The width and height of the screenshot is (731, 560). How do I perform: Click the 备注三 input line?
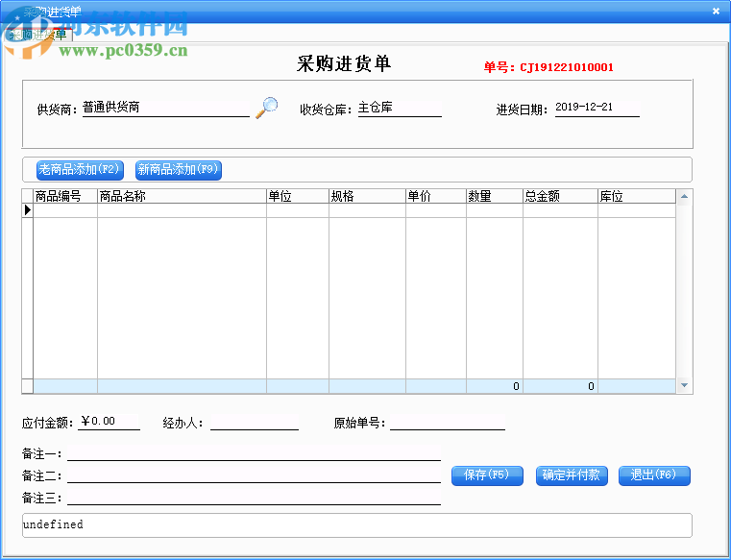[x=255, y=497]
